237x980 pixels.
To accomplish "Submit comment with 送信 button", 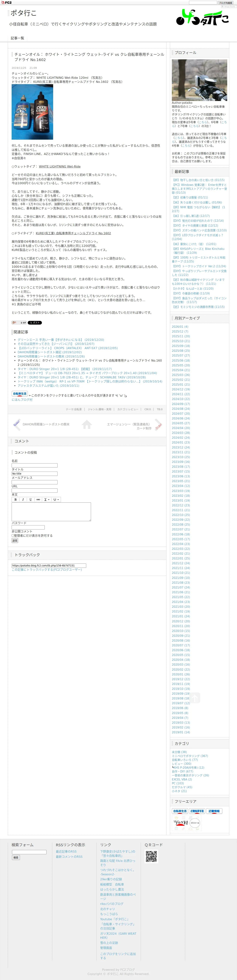I will 15,541.
